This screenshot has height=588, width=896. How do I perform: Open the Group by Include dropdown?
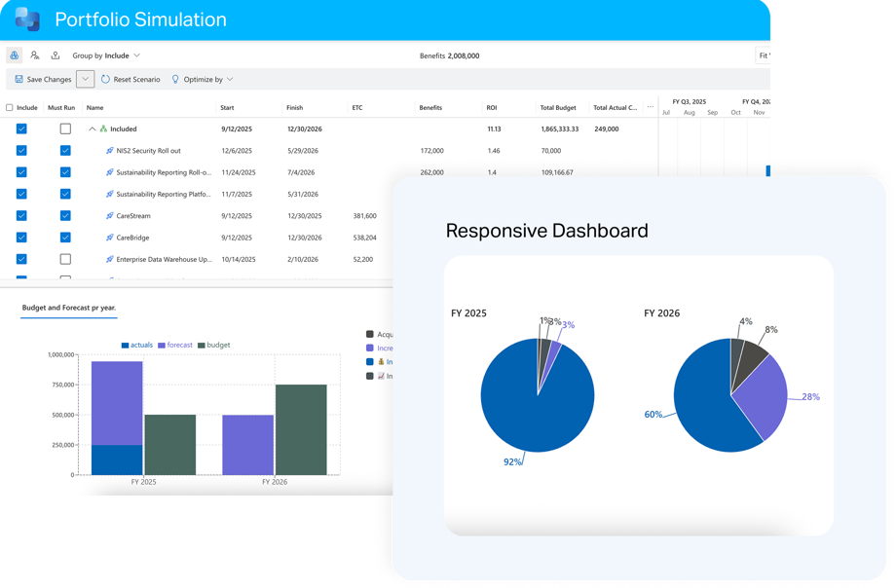point(106,55)
